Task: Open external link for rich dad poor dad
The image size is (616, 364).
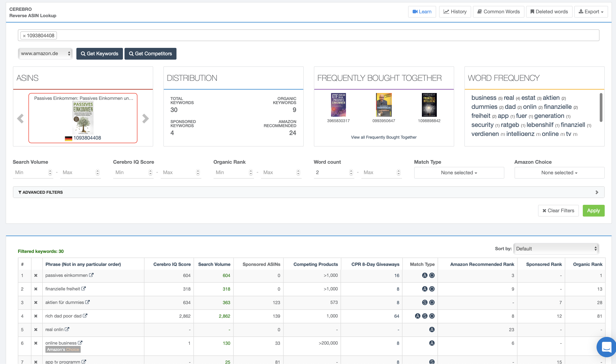Action: (85, 316)
